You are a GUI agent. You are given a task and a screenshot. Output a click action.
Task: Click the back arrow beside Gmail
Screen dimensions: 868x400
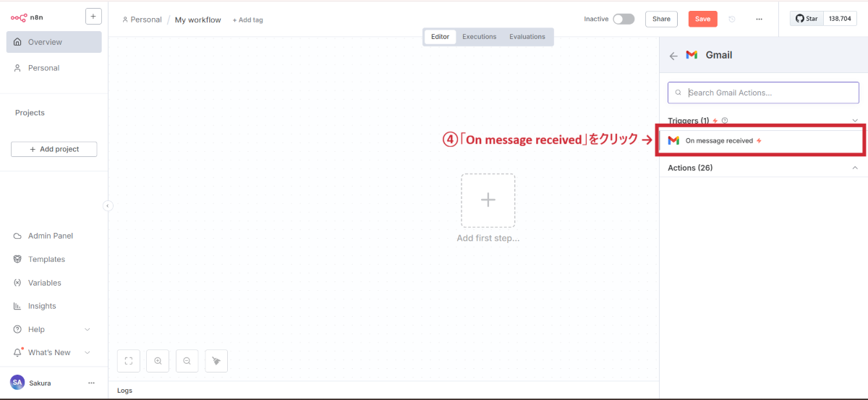click(x=673, y=55)
